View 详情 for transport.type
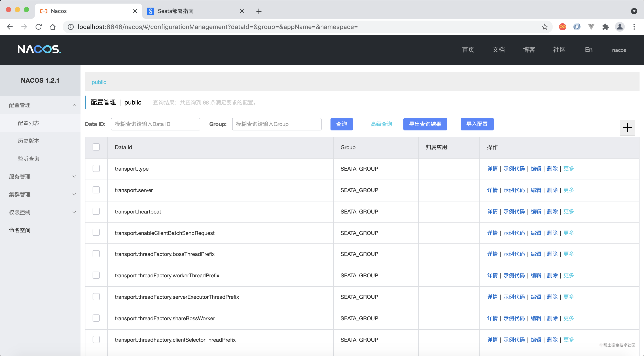644x356 pixels. coord(492,169)
